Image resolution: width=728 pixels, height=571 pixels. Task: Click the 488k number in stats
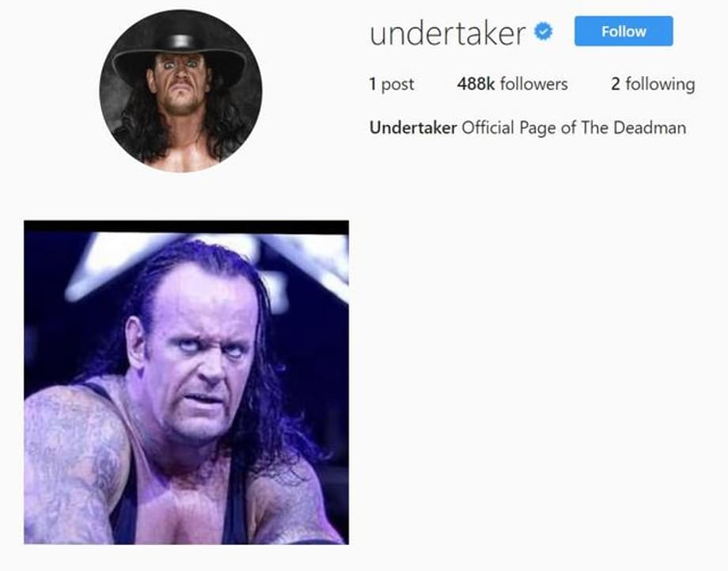[x=476, y=84]
